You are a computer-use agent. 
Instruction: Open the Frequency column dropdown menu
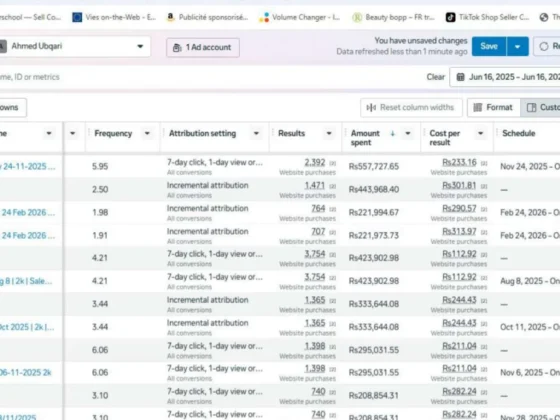pos(147,133)
